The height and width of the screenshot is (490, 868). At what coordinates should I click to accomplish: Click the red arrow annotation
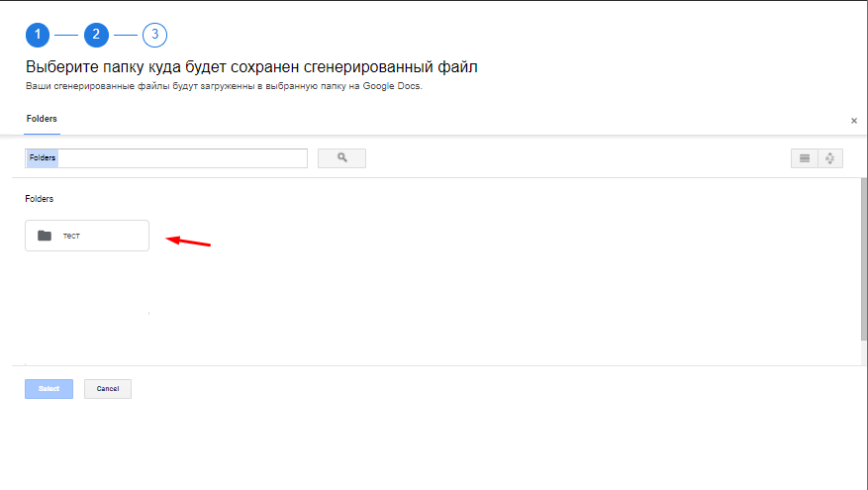(x=188, y=241)
